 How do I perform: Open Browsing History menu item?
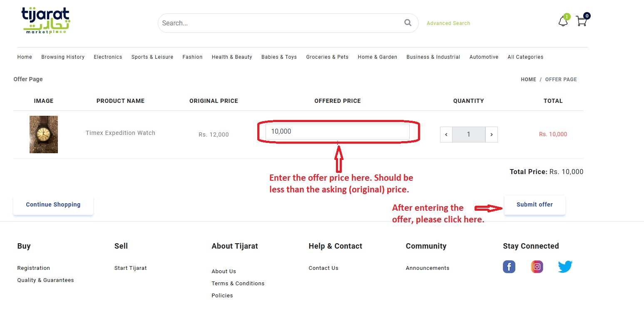[x=63, y=57]
